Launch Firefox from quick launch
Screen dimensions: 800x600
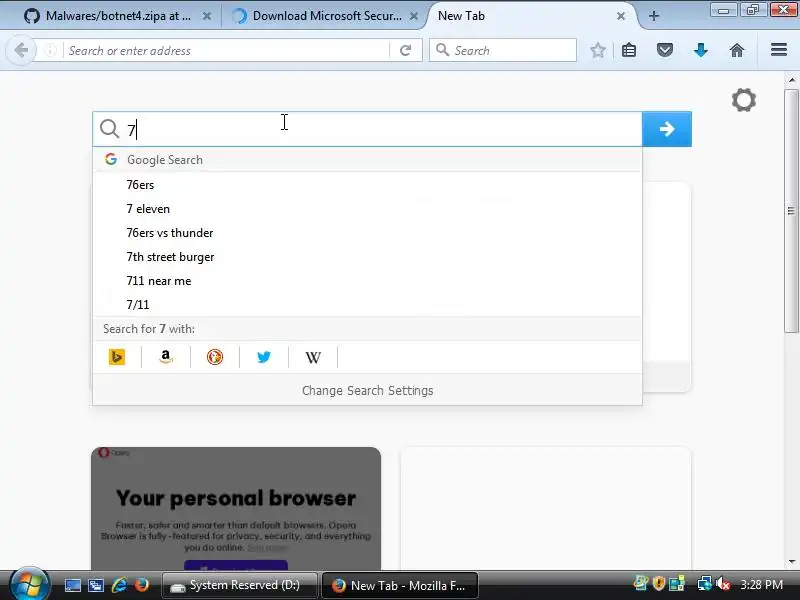tap(142, 585)
